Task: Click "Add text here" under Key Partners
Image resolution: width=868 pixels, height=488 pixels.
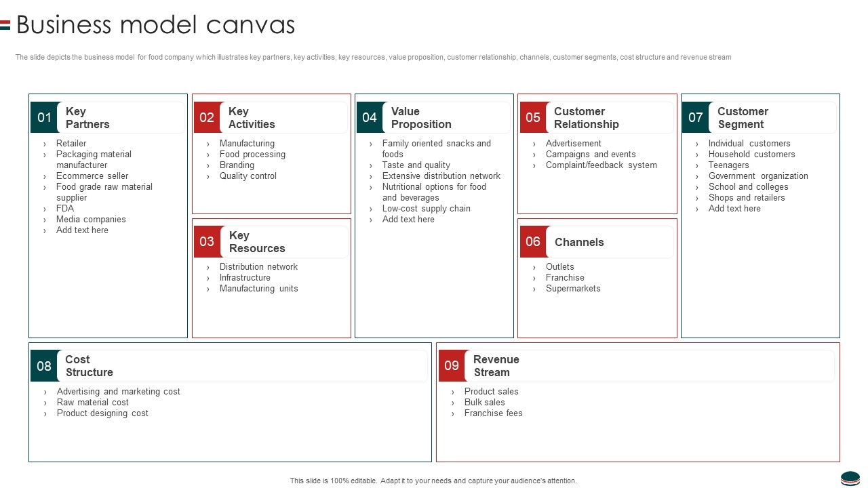Action: click(x=82, y=230)
